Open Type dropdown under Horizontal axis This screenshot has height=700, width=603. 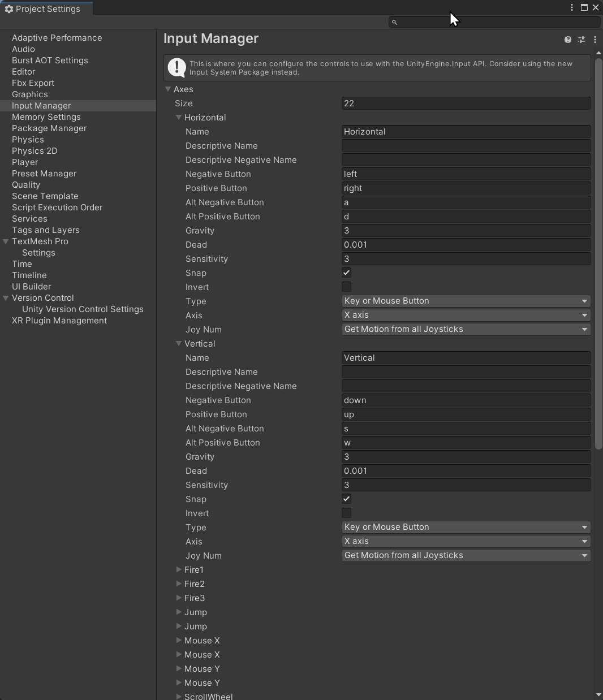click(466, 301)
